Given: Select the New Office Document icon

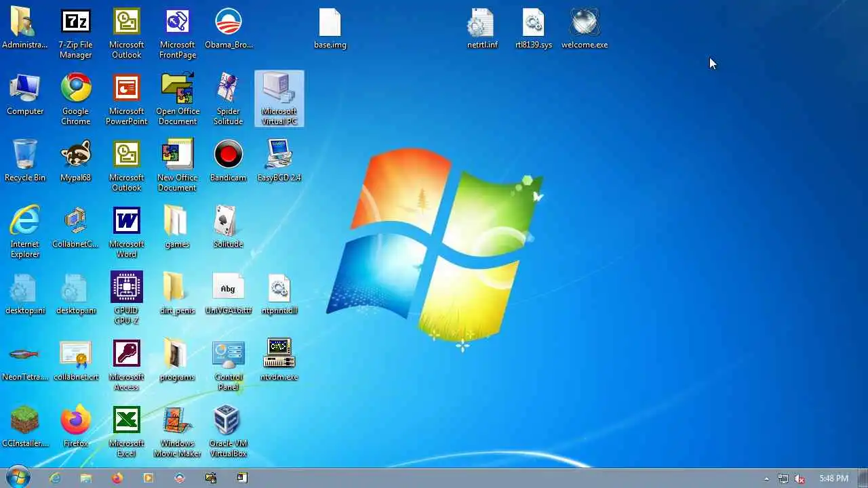Looking at the screenshot, I should [178, 166].
